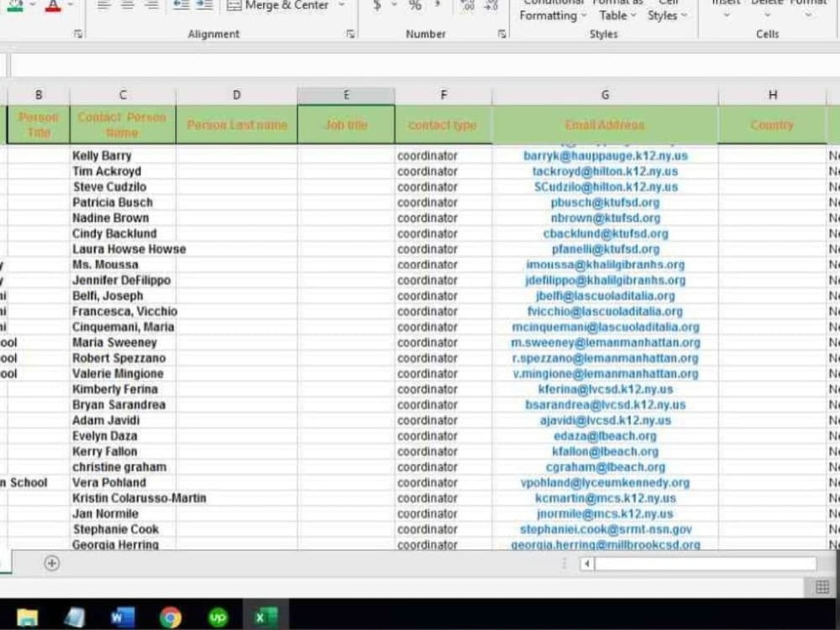
Task: Open email link jdefilippo@khalilgibranhs.org
Action: click(606, 281)
